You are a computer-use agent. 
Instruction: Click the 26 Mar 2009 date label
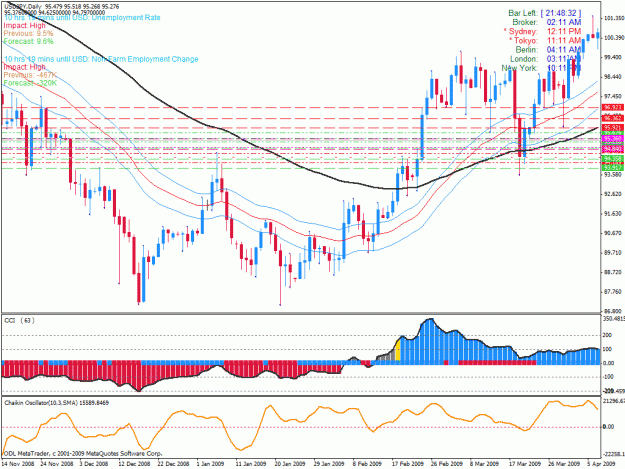(x=564, y=464)
